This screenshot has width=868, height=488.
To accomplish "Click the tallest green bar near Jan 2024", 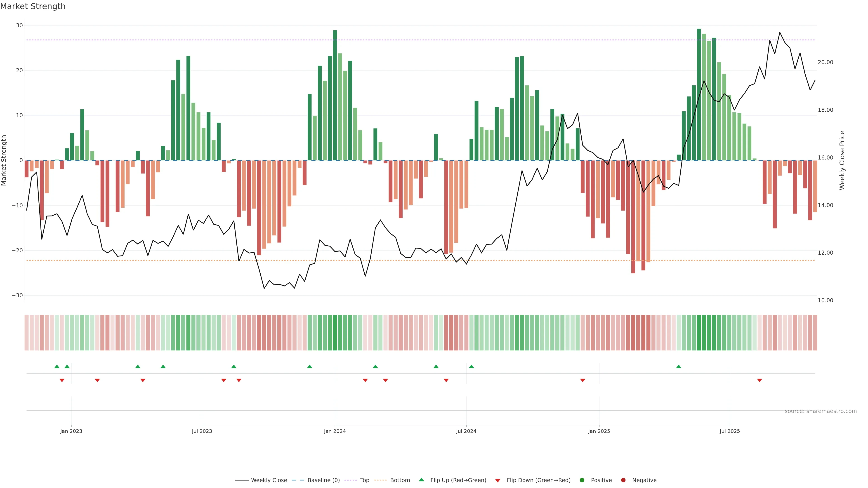I will [335, 94].
